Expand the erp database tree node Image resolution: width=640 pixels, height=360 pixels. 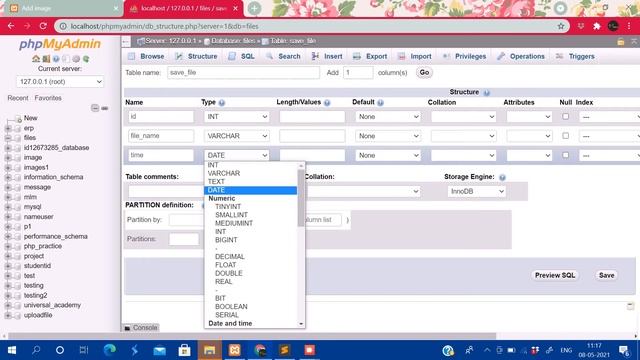click(8, 128)
